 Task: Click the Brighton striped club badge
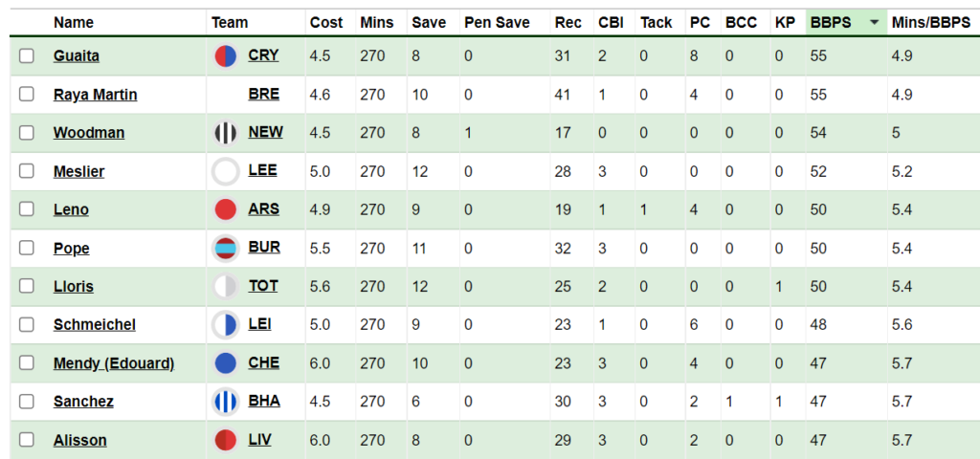(x=225, y=402)
